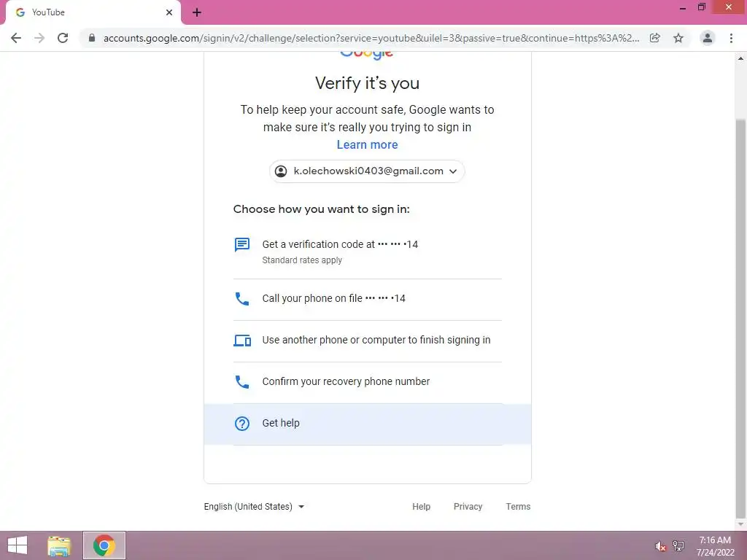Viewport: 747px width, 560px height.
Task: Click the padlock site info icon
Action: tap(92, 38)
